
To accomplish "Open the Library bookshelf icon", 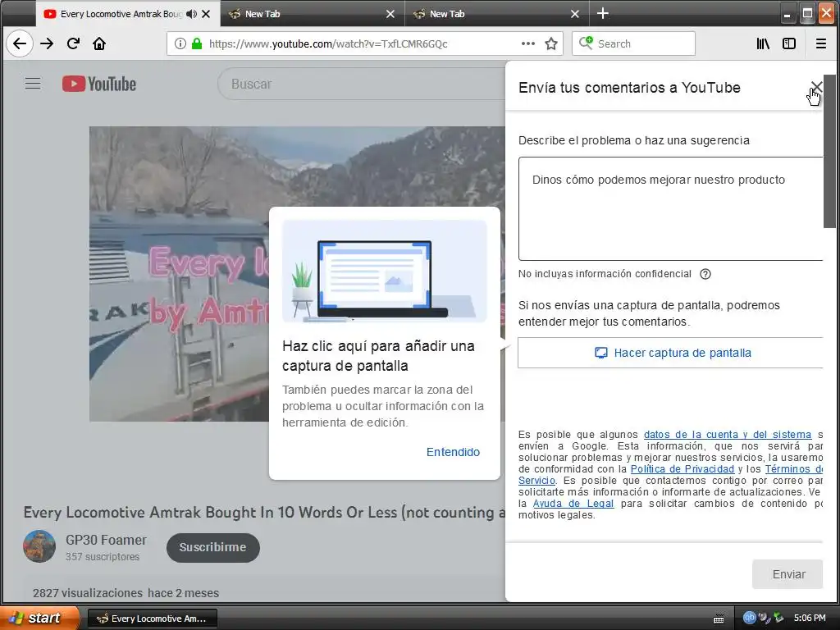I will click(x=763, y=43).
